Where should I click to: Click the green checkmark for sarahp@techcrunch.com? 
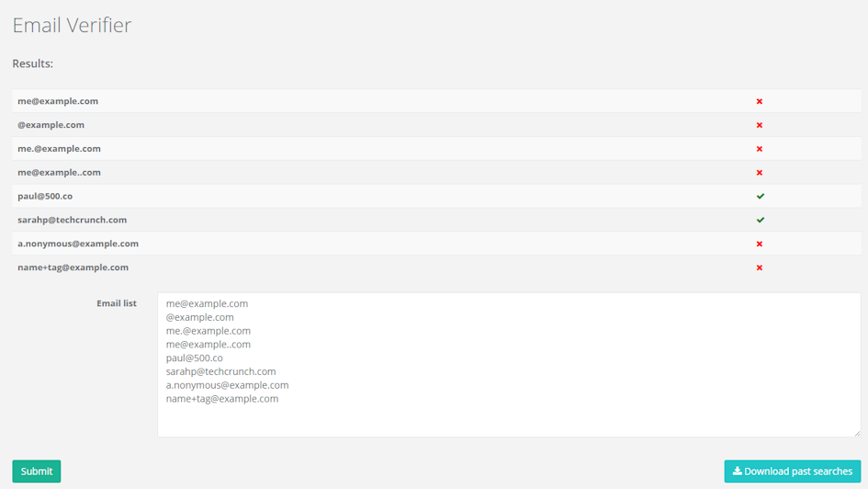point(760,221)
